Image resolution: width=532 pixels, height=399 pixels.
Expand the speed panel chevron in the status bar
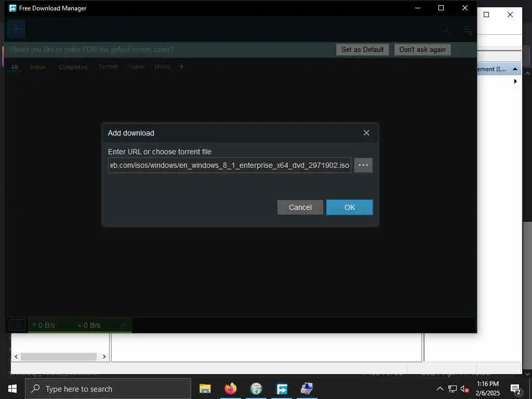click(124, 325)
